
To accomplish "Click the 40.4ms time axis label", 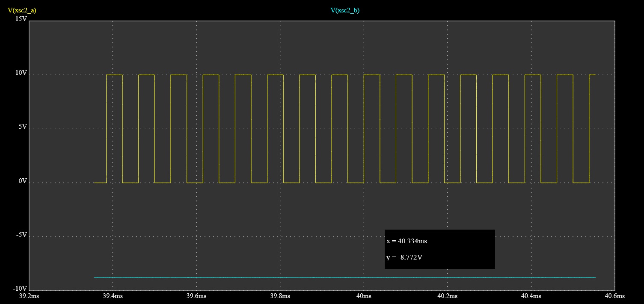I will tap(531, 296).
